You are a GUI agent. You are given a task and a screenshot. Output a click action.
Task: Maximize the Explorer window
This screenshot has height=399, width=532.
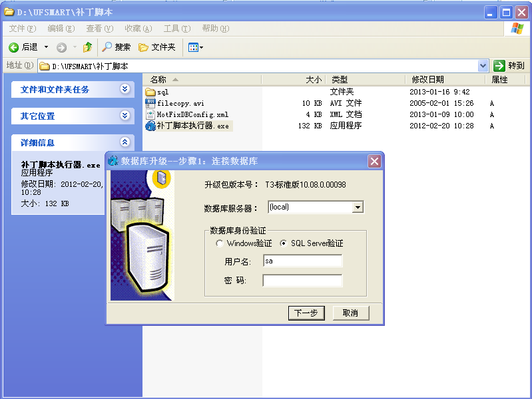tap(506, 13)
